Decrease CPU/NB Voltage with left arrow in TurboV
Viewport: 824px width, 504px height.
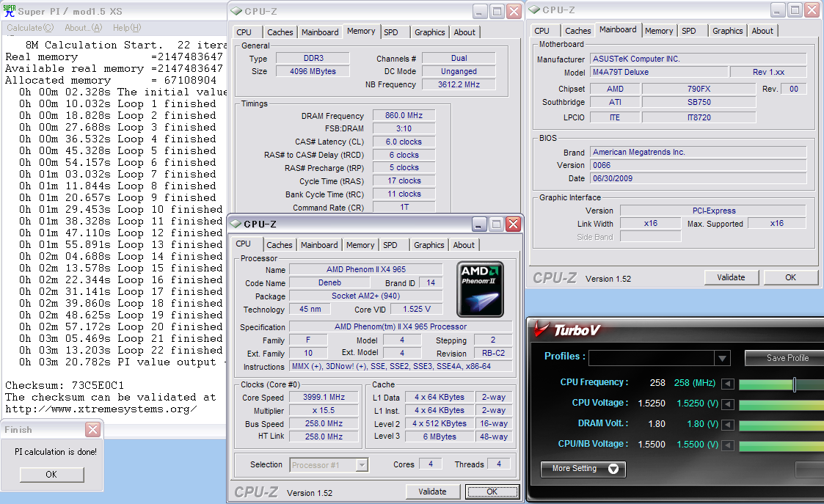tap(728, 445)
